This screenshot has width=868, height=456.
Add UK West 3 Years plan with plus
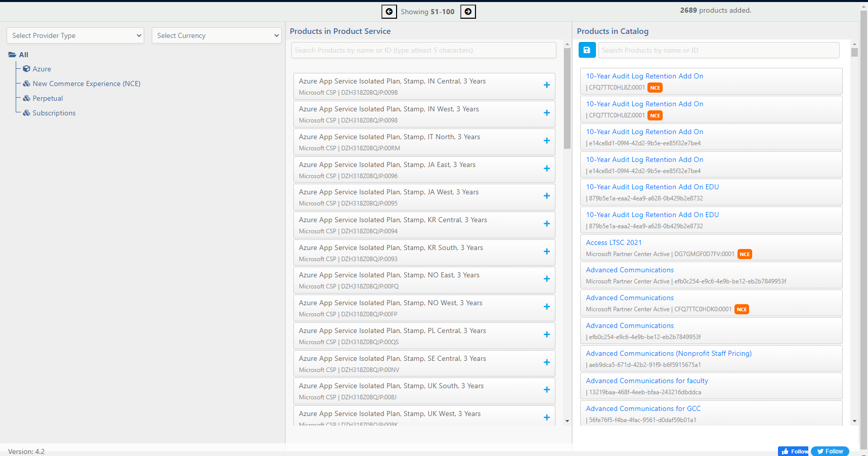547,418
